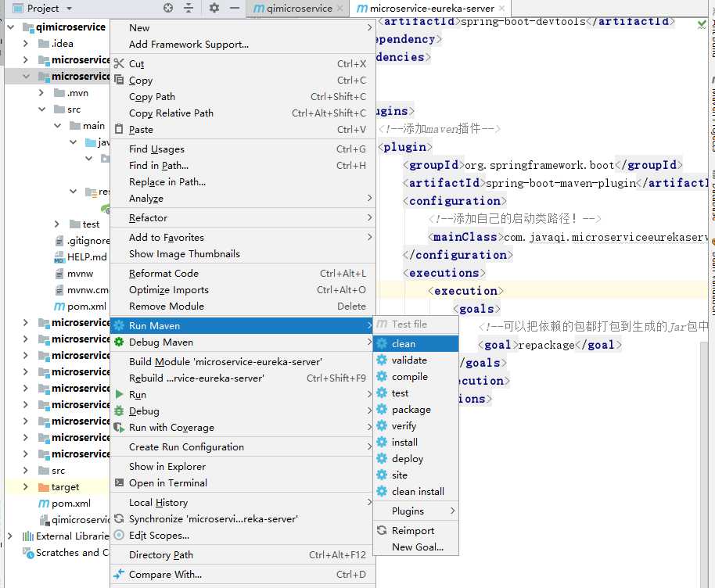The image size is (715, 588).
Task: Hide the Project panel with minus icon
Action: pos(235,8)
